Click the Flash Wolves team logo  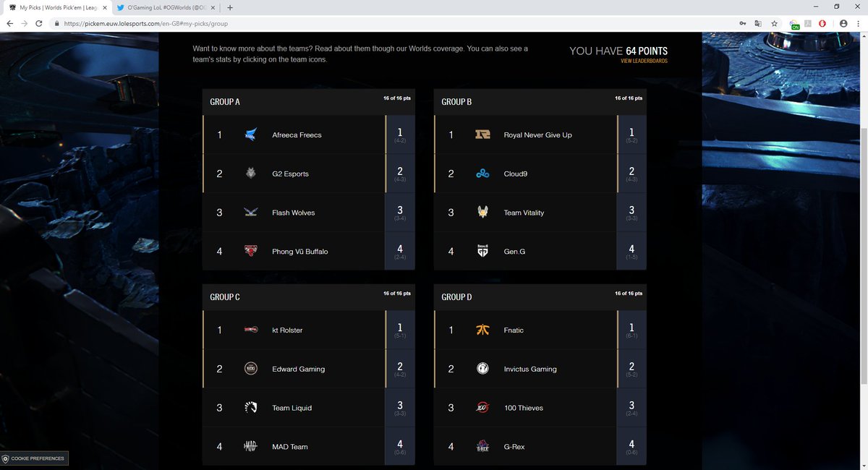tap(251, 213)
